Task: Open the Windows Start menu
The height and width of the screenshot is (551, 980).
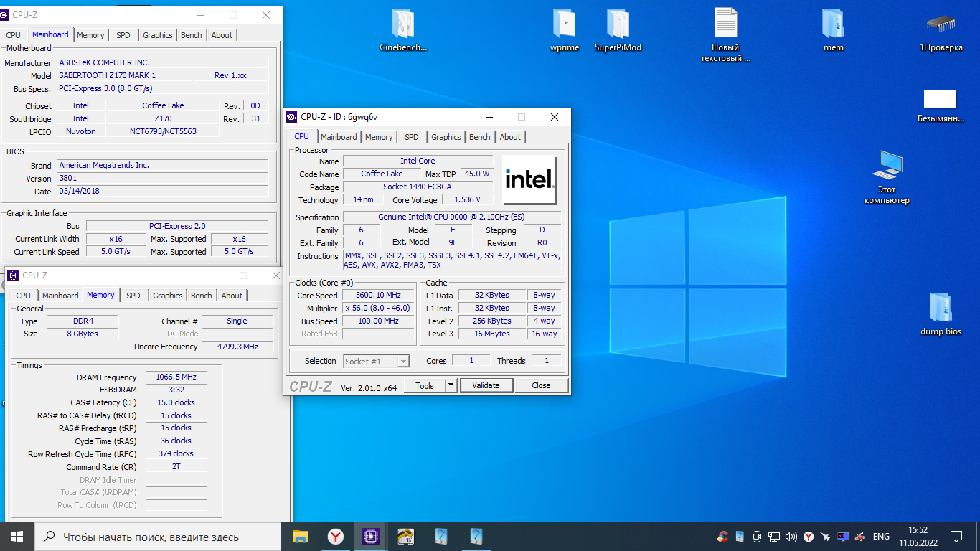Action: (x=17, y=536)
